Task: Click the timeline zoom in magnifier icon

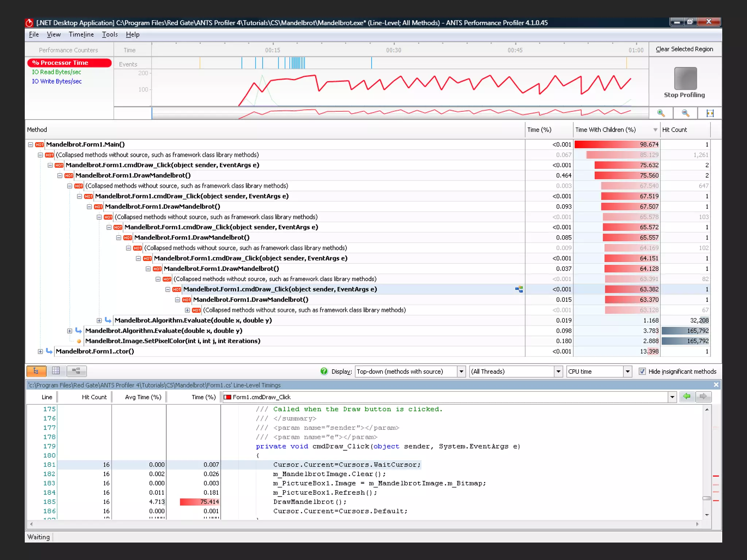Action: [x=661, y=113]
